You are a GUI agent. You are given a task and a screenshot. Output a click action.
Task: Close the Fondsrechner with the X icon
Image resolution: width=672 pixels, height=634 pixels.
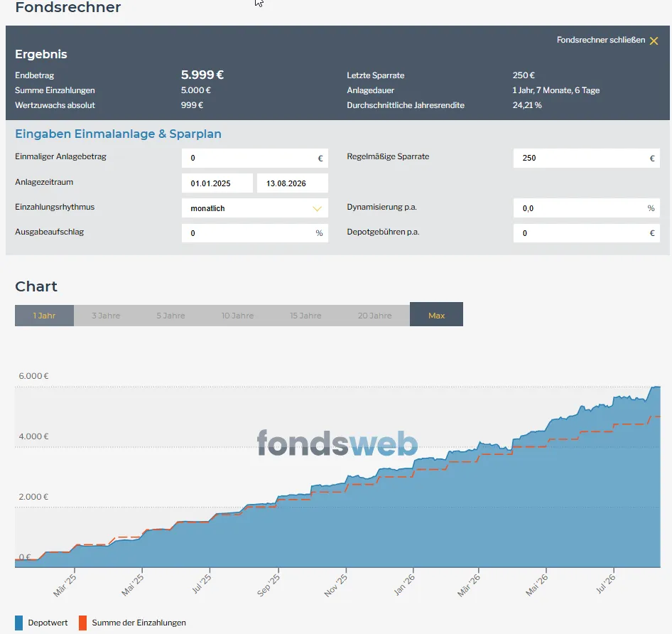654,41
